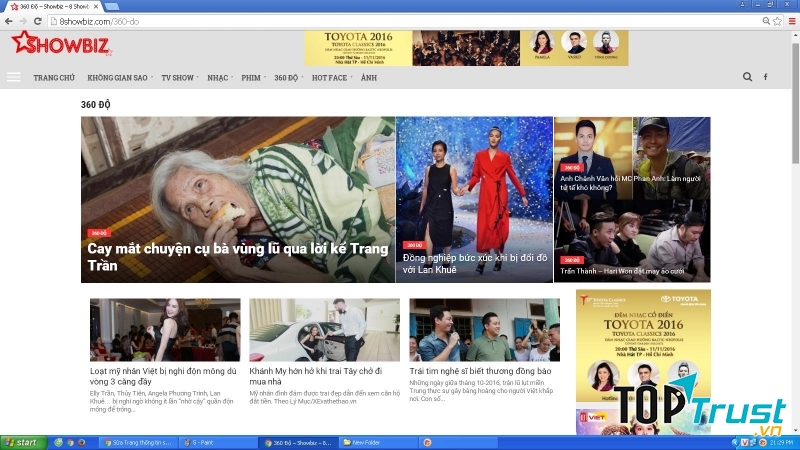The height and width of the screenshot is (450, 800).
Task: Read the excerpt 'Những ngày giữa tháng 10-2016'
Action: pos(481,390)
